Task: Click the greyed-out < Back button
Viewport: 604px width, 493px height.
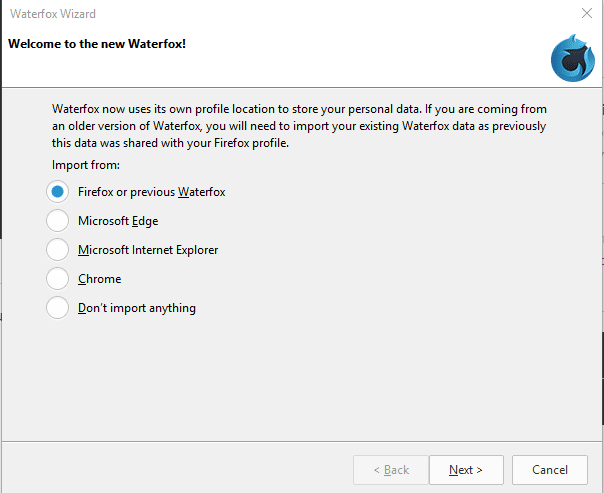Action: point(391,470)
